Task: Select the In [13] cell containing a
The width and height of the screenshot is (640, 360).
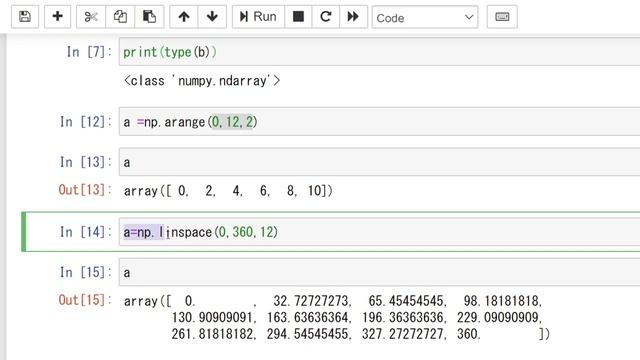Action: [380, 162]
